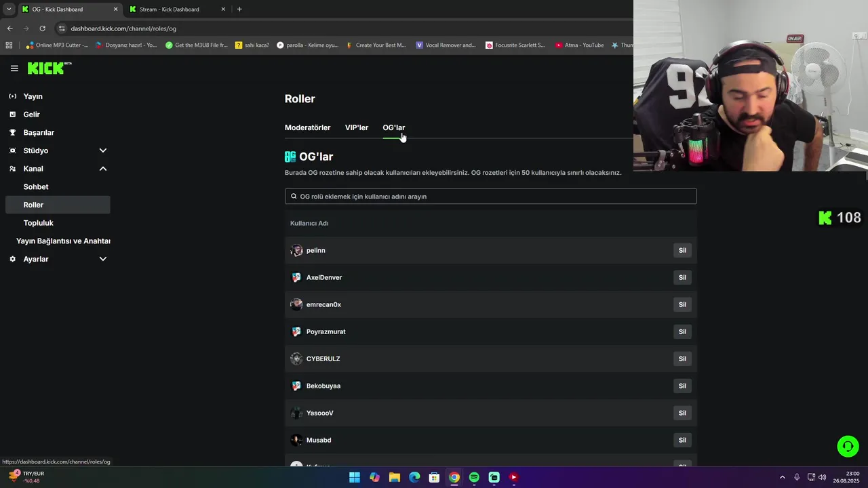
Task: Open the Get the M3U8 File bookmark
Action: [x=197, y=45]
